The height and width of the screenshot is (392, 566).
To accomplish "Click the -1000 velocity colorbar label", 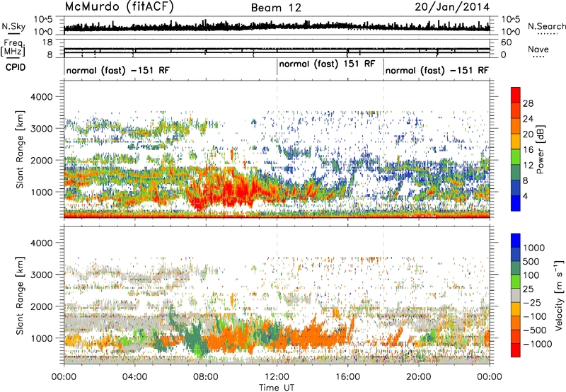I will [x=538, y=344].
